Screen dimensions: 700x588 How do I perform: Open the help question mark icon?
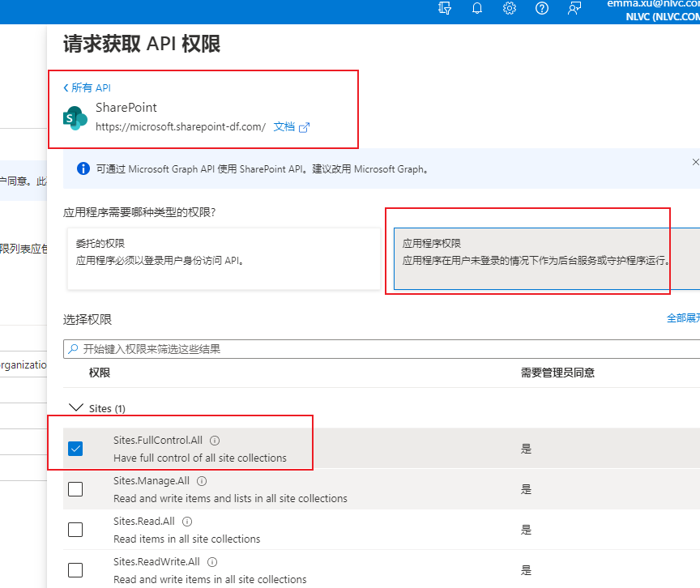(542, 8)
